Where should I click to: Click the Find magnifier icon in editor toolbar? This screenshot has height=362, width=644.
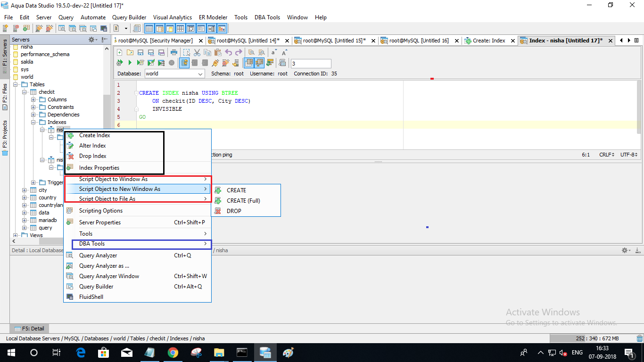[x=251, y=52]
